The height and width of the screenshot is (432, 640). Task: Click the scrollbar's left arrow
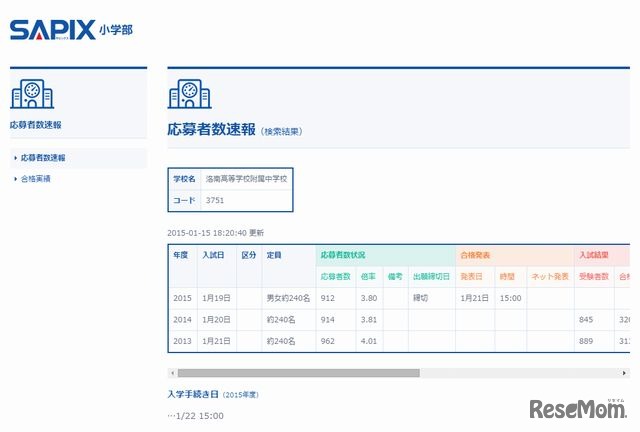pyautogui.click(x=173, y=373)
